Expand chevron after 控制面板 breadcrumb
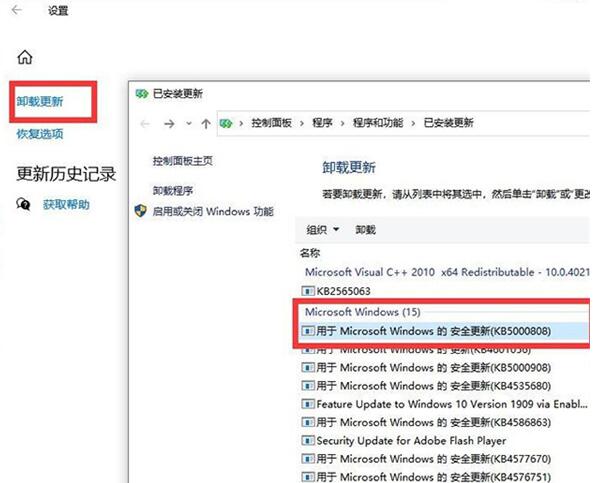 [302, 123]
